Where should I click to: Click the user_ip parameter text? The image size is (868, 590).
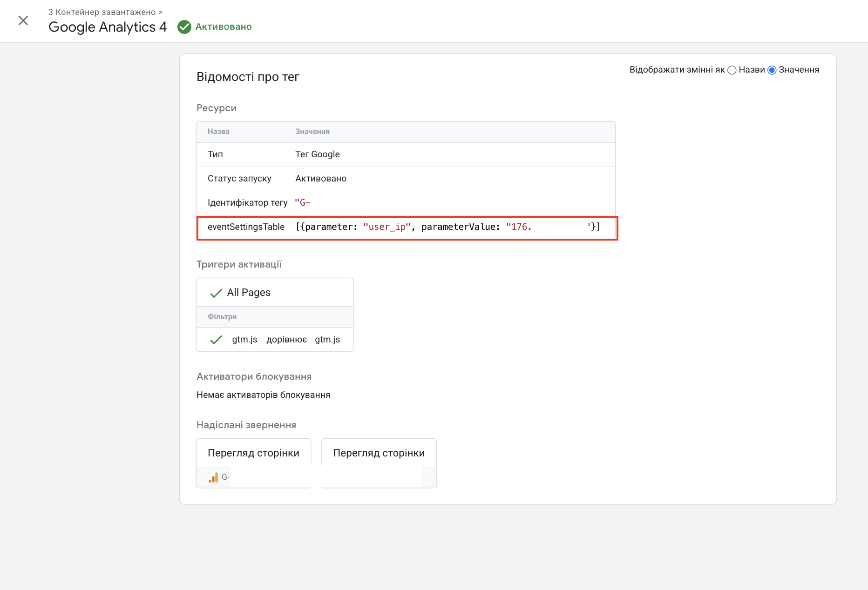387,227
